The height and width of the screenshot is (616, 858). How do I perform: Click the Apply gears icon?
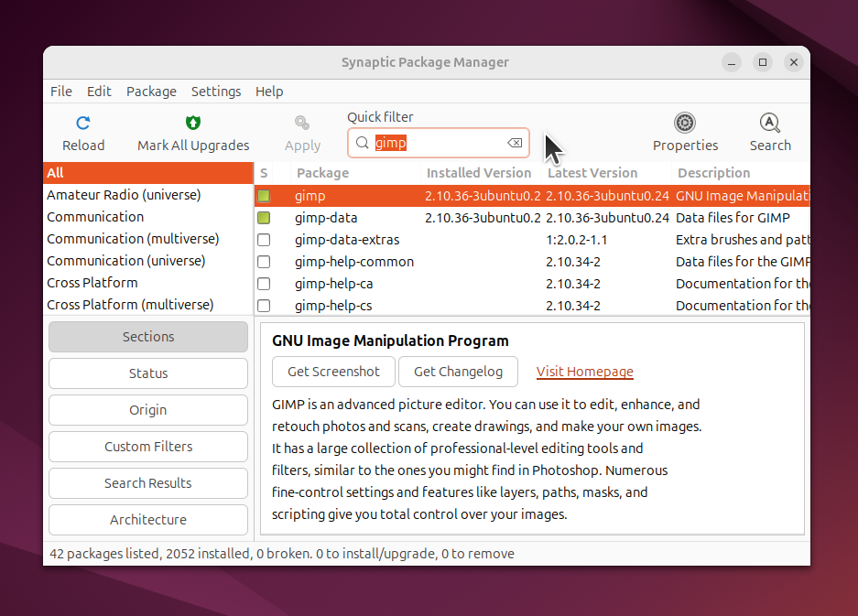pyautogui.click(x=302, y=123)
